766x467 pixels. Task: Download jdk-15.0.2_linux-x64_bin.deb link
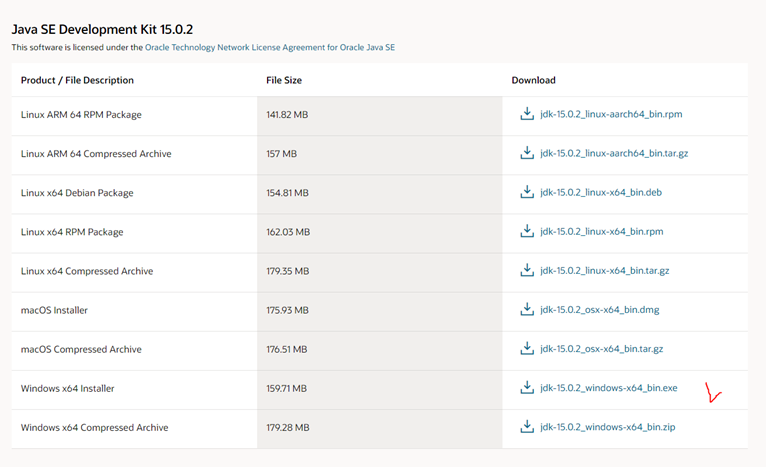601,192
